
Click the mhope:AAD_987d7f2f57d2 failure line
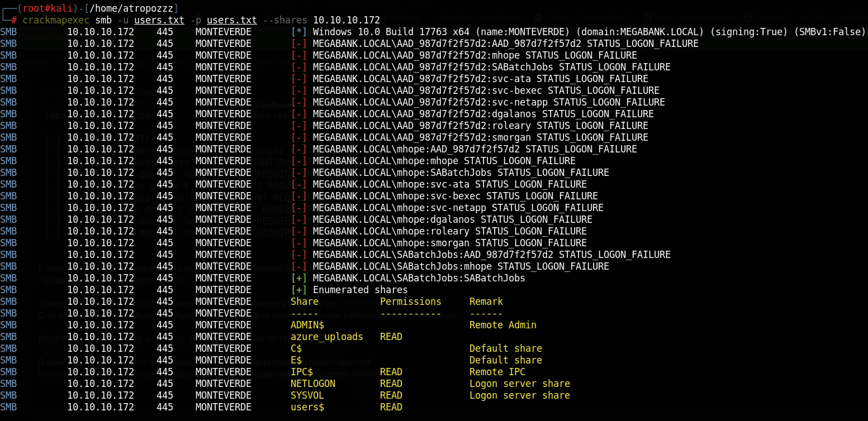[475, 149]
